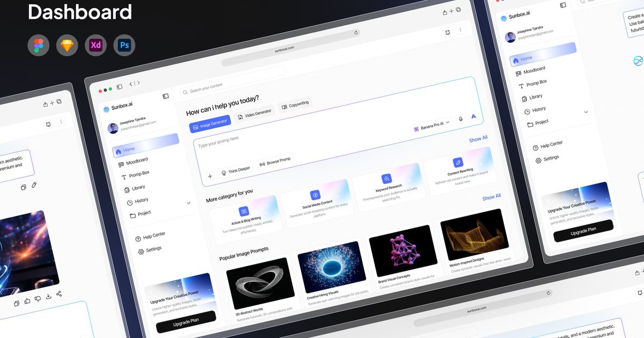Open the Banana Pro AI model dropdown
Screen dimensions: 644x338
tap(431, 126)
